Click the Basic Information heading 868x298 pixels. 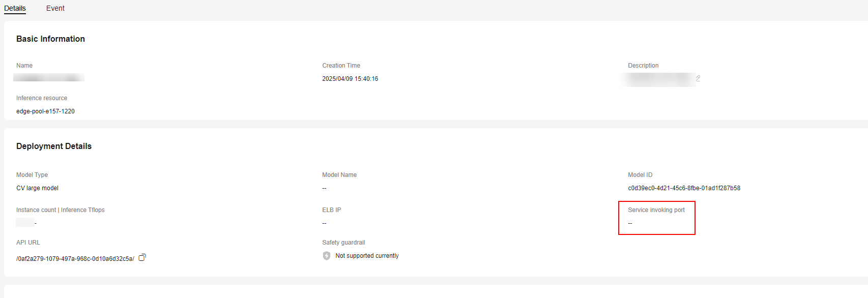click(x=50, y=39)
